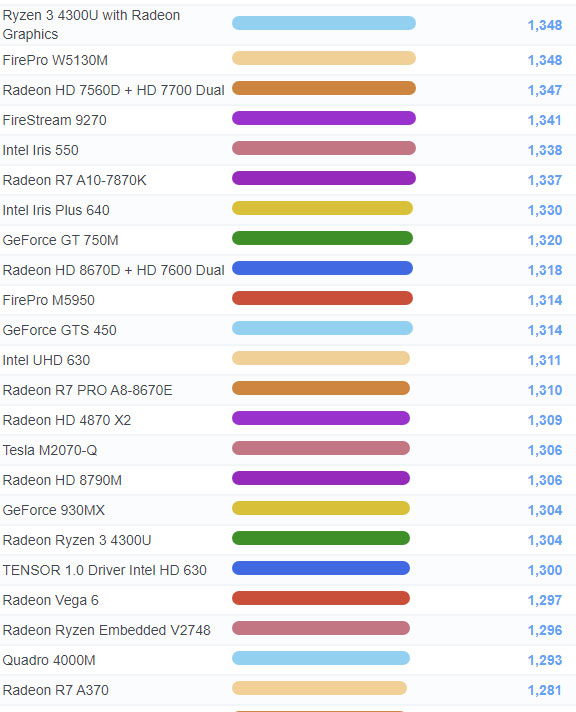Viewport: 576px width, 712px height.
Task: Click score 1,337 for Radeon R7 A10-7870K
Action: [x=545, y=180]
